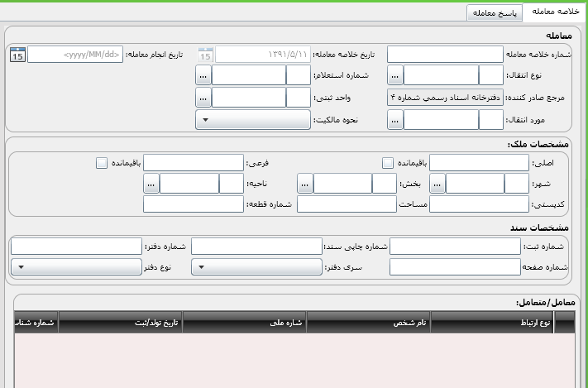The width and height of the screenshot is (588, 388).
Task: Click the شماره دفتر input field
Action: pyautogui.click(x=77, y=247)
